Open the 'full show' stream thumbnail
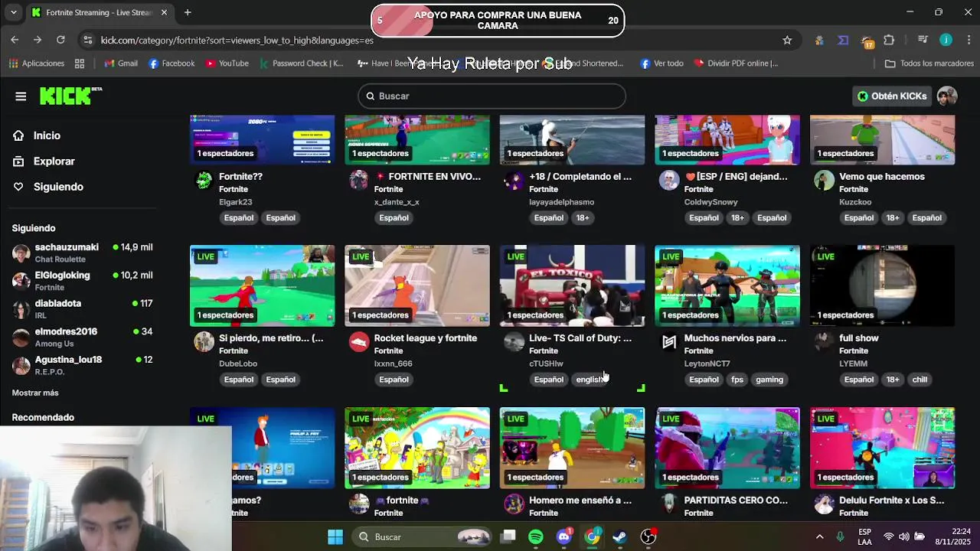Image resolution: width=980 pixels, height=551 pixels. click(x=882, y=285)
